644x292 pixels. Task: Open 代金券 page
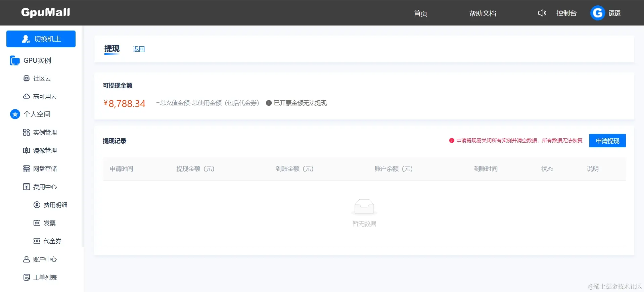(x=52, y=241)
